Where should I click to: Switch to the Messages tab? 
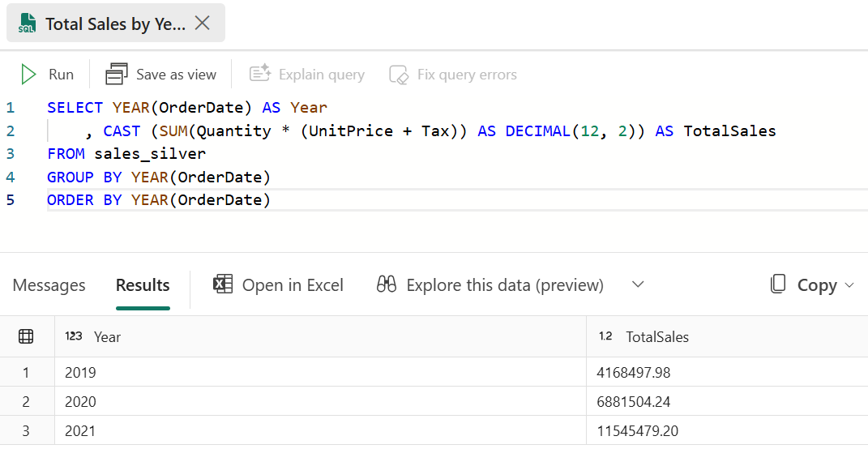(49, 285)
